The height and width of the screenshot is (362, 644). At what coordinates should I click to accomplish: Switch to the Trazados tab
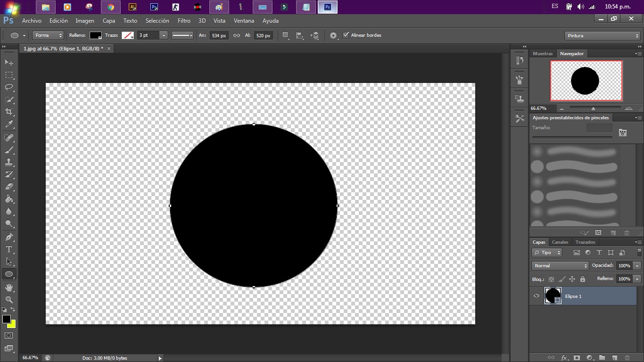(585, 242)
